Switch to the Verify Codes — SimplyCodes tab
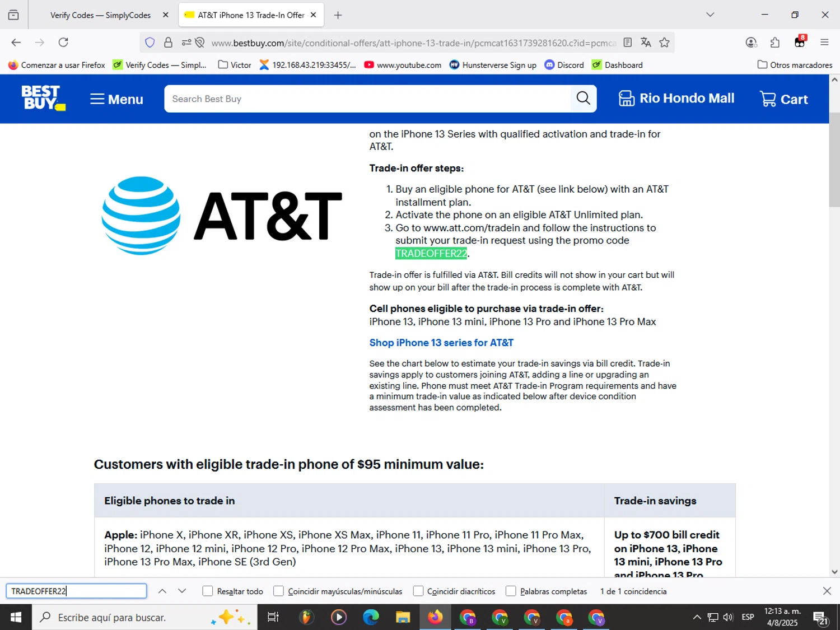This screenshot has width=840, height=630. (x=100, y=15)
